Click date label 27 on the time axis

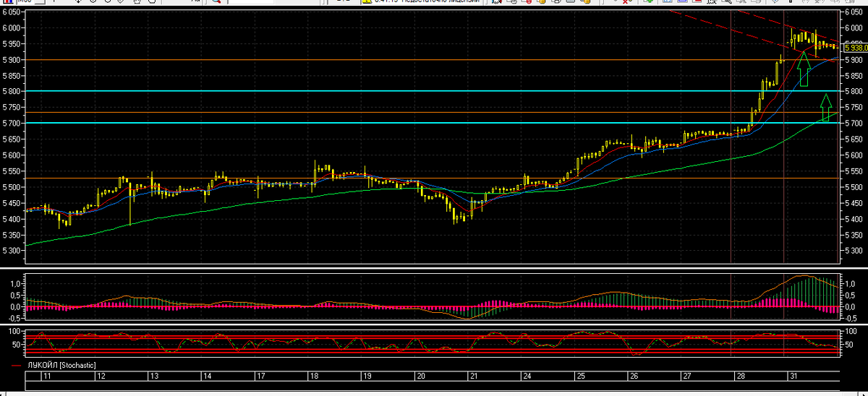click(x=687, y=376)
